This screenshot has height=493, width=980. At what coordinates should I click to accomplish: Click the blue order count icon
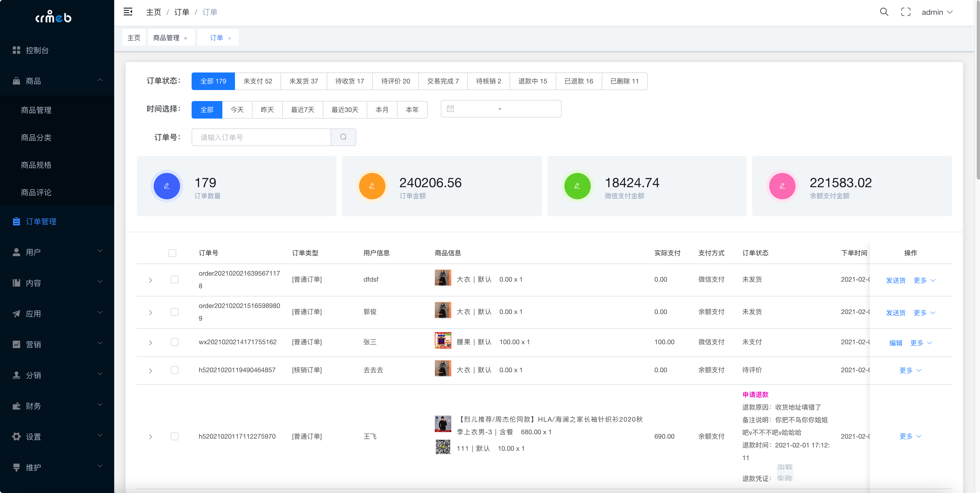click(167, 186)
